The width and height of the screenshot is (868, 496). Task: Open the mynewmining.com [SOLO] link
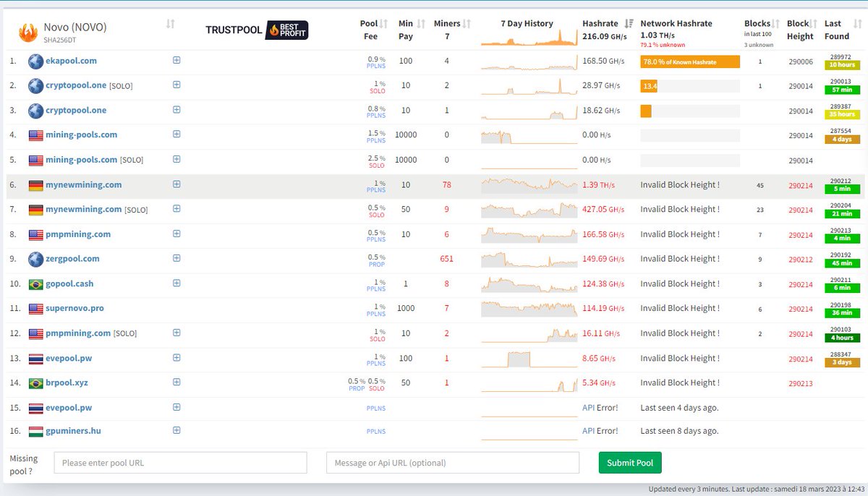pyautogui.click(x=84, y=209)
